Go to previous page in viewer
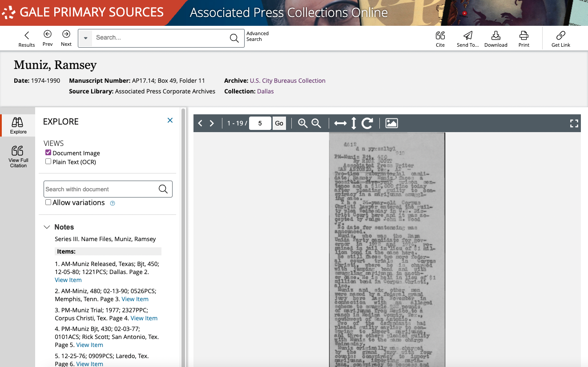 coord(200,123)
